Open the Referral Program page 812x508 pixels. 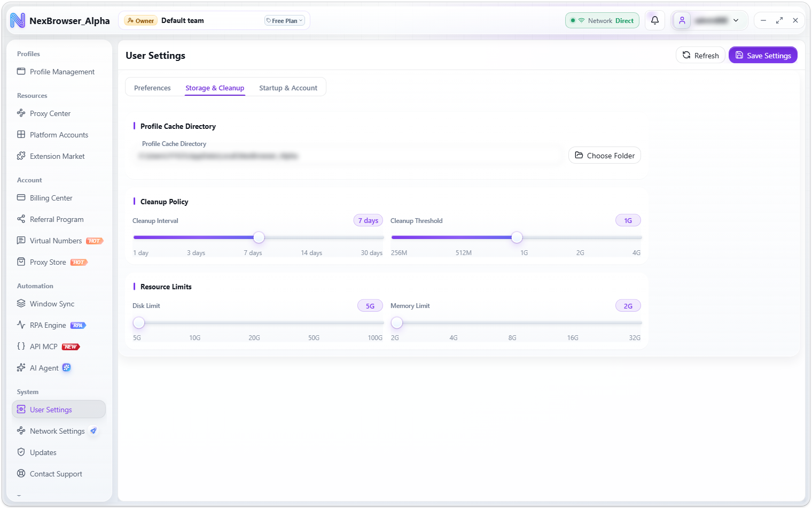click(59, 219)
